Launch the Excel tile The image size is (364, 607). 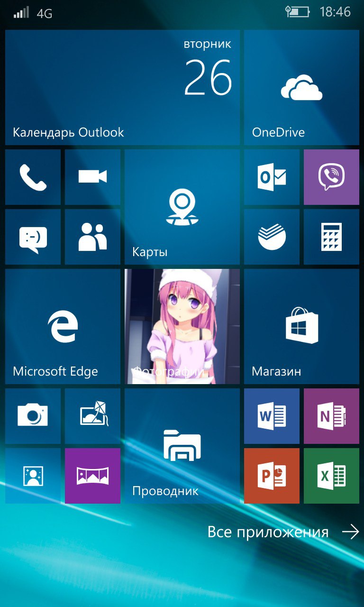tap(331, 476)
